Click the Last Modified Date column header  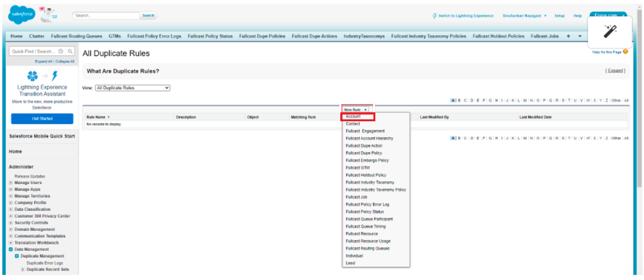(535, 117)
